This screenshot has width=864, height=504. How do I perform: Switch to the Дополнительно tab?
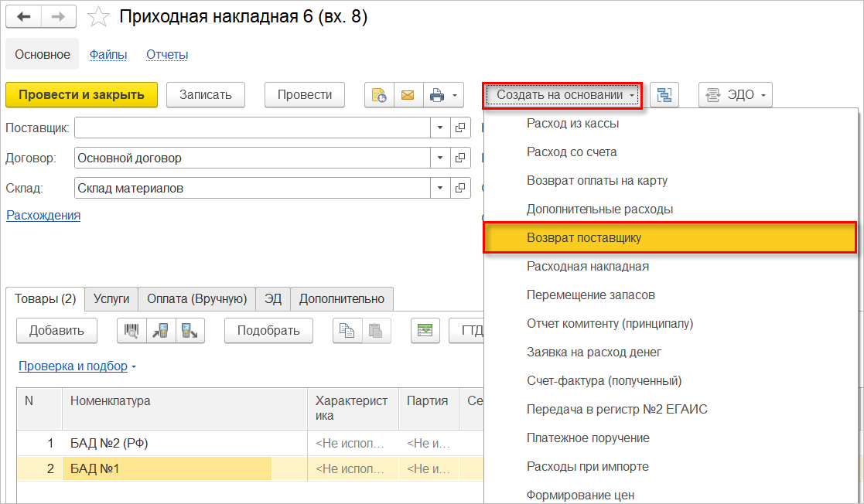coord(342,298)
